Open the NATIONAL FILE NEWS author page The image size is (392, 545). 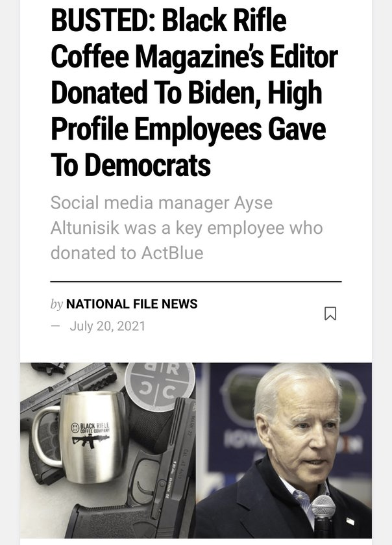[132, 304]
